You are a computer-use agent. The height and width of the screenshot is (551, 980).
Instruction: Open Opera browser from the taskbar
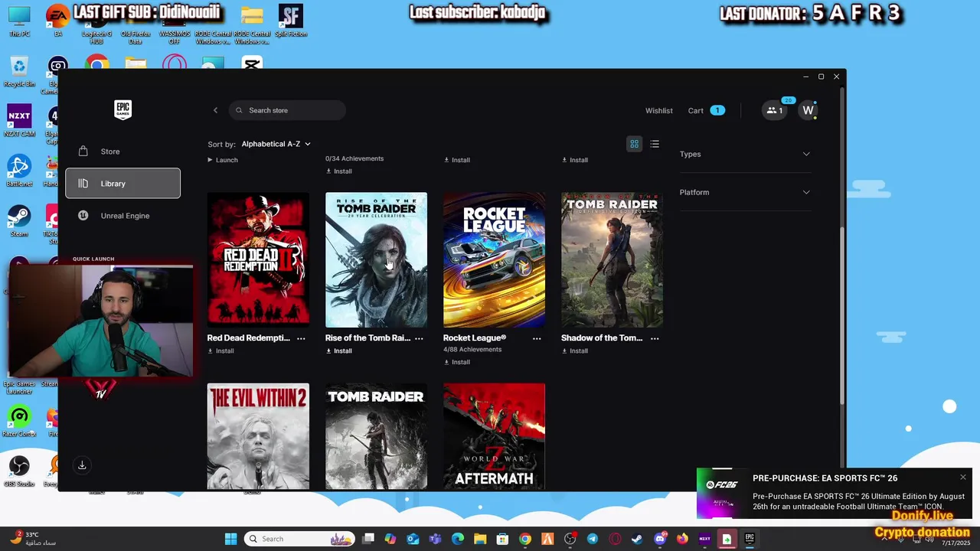click(x=615, y=539)
